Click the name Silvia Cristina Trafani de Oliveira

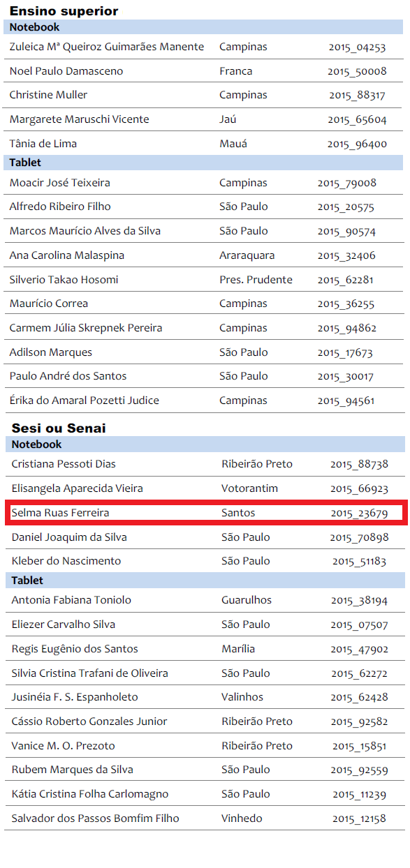(90, 673)
